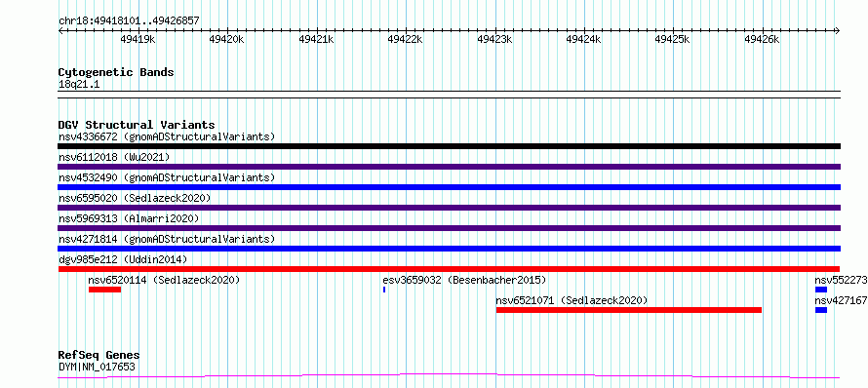Open the nsv4532490 (gnomADStructuralVariants) label
The width and height of the screenshot is (868, 388).
(167, 177)
